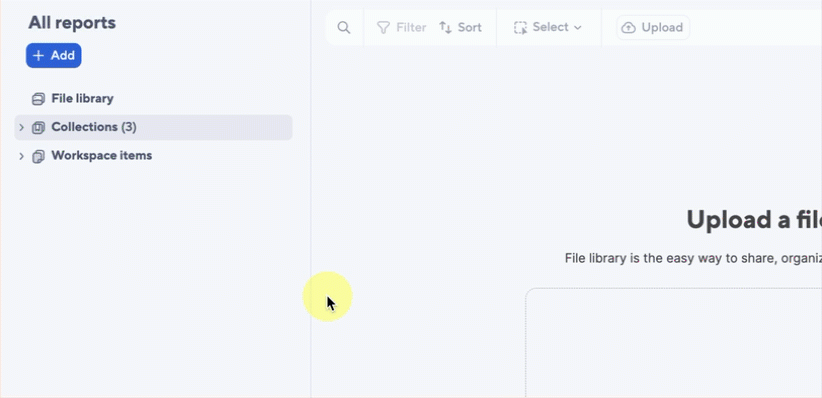Click the blue Add button

pyautogui.click(x=53, y=56)
